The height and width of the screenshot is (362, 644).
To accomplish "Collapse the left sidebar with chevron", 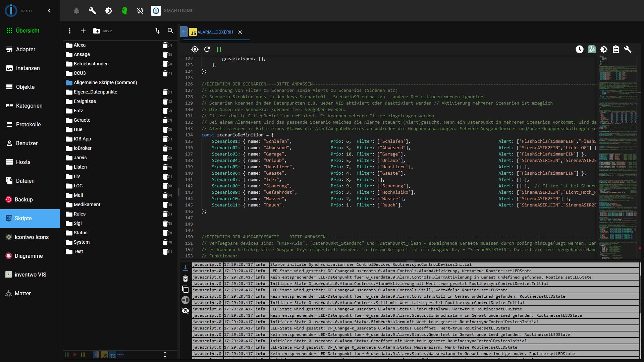I will (x=49, y=11).
